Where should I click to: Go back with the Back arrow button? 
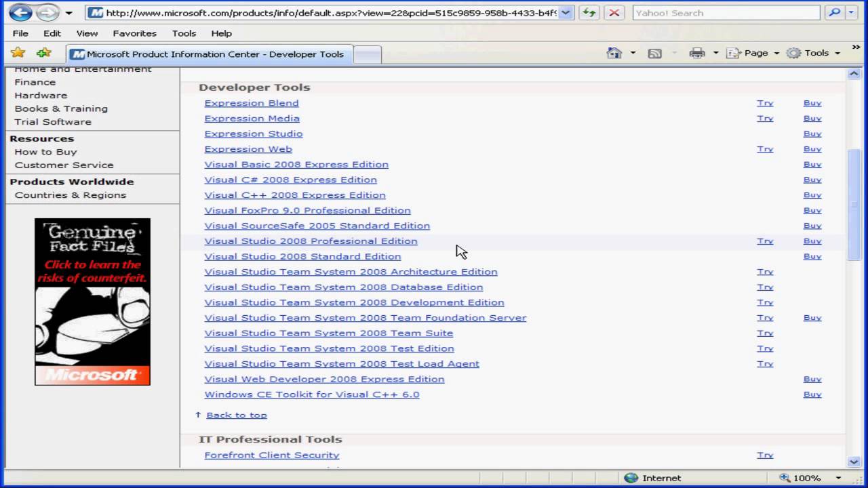pyautogui.click(x=20, y=12)
